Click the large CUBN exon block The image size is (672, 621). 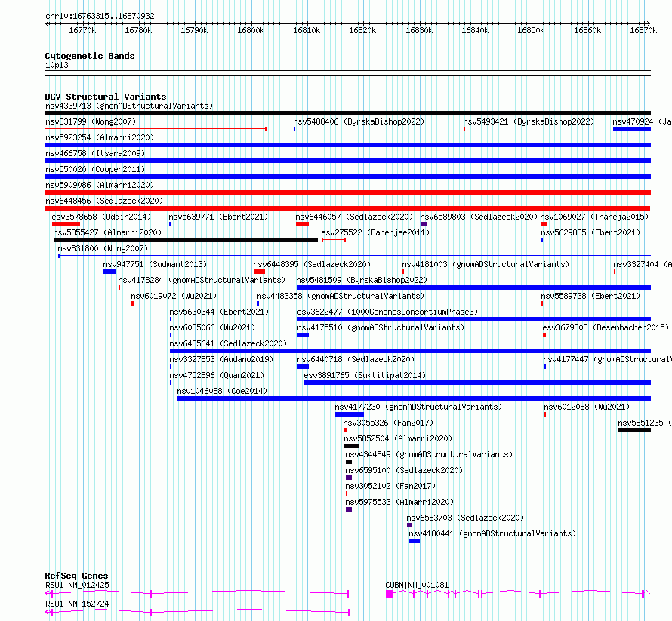click(x=389, y=594)
